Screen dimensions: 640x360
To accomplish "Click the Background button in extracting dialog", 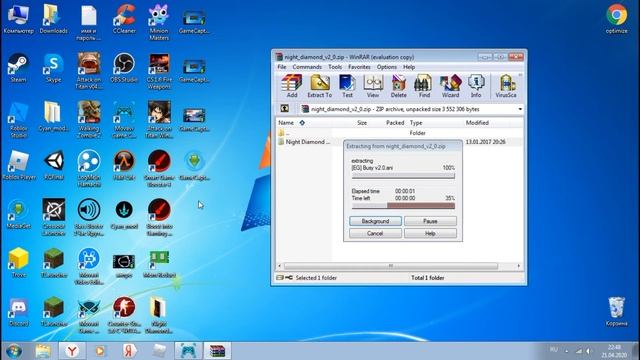I will [x=375, y=221].
